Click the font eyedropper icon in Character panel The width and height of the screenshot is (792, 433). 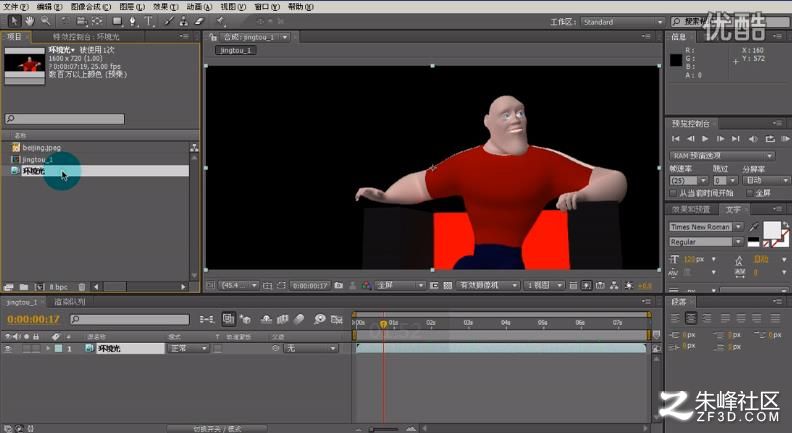point(754,227)
